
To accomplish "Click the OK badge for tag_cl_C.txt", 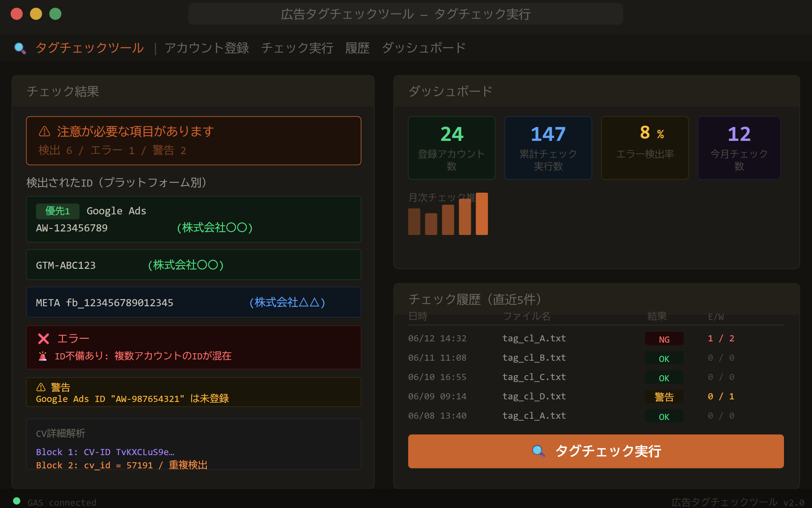I will coord(664,377).
